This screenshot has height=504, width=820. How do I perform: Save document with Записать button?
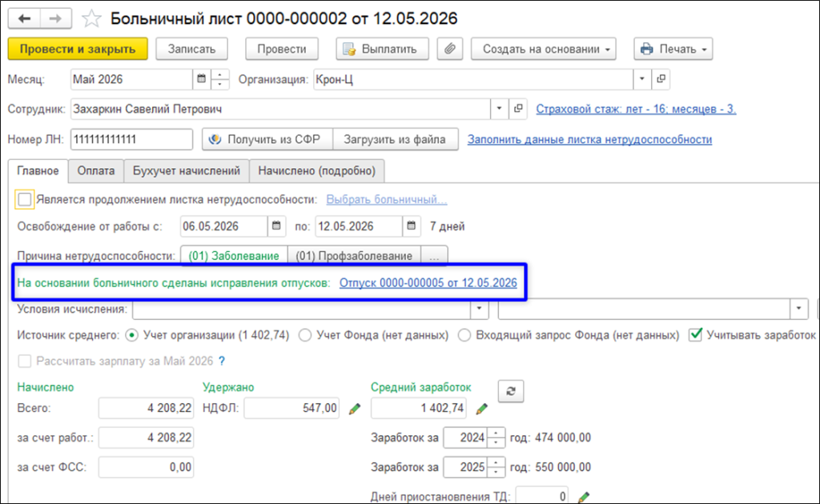click(191, 49)
